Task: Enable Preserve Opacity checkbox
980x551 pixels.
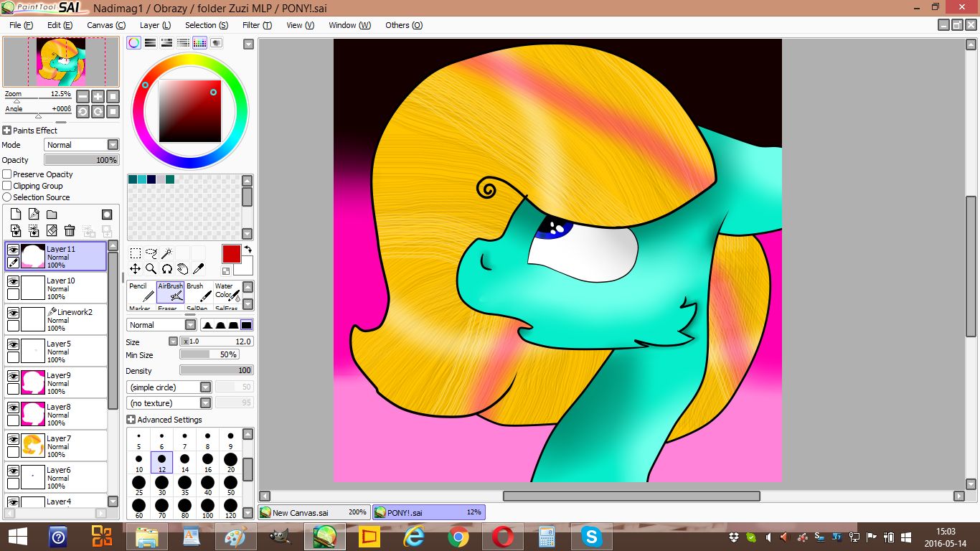Action: pos(7,174)
